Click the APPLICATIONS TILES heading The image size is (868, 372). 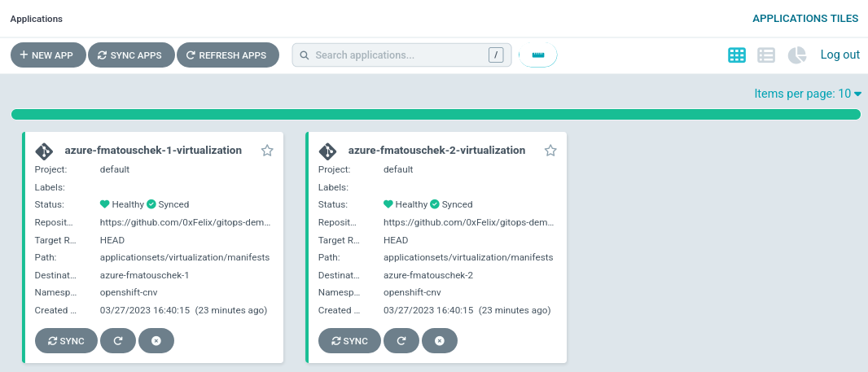pyautogui.click(x=805, y=18)
